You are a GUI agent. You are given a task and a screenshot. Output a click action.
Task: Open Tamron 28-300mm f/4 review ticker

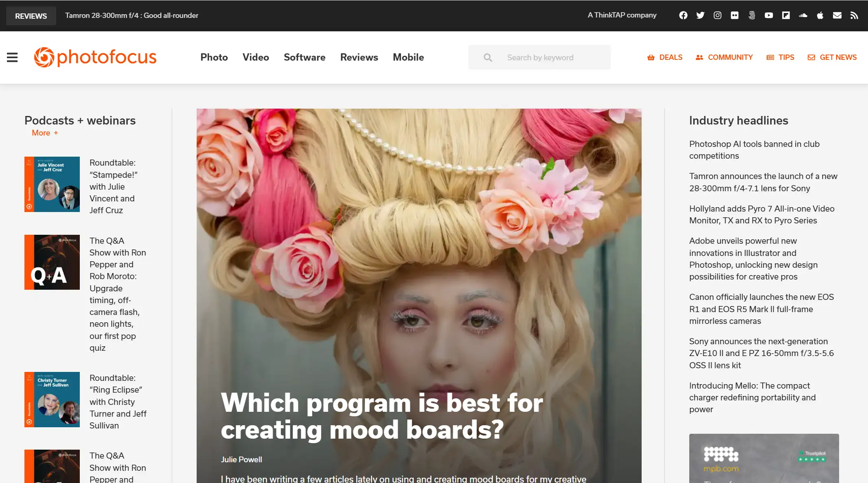point(132,15)
